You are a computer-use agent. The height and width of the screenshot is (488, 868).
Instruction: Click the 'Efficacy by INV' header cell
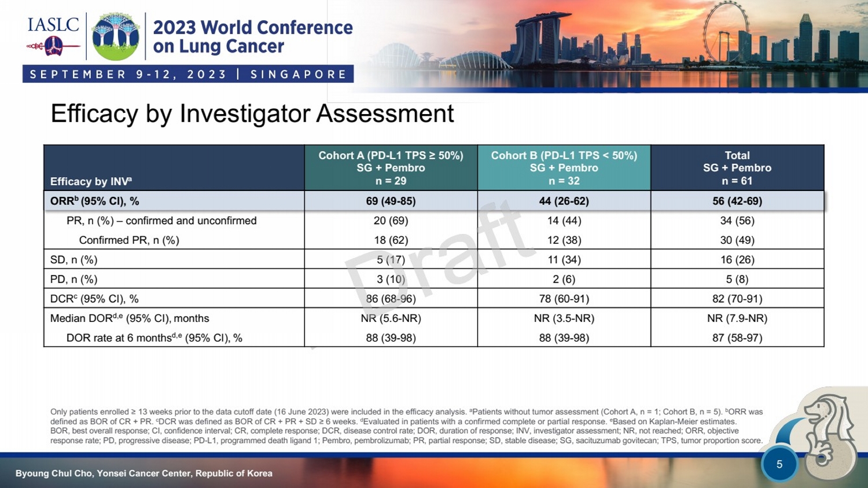(91, 181)
